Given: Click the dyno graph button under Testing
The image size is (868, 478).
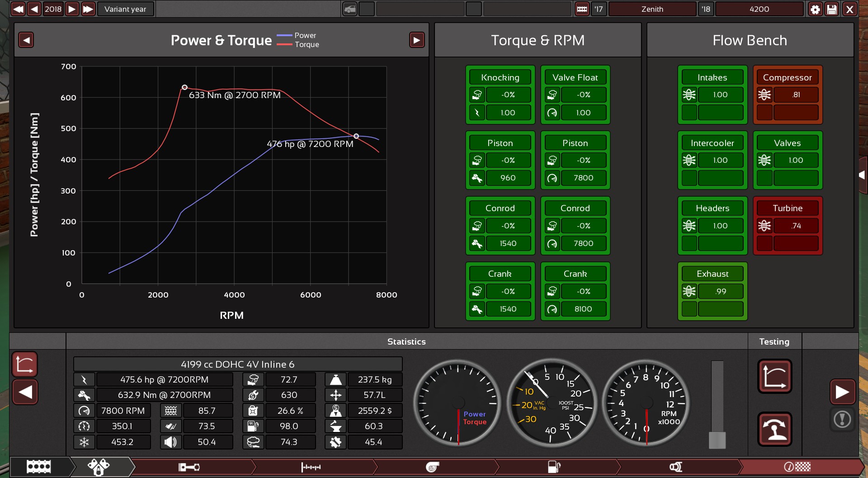Looking at the screenshot, I should [x=774, y=376].
